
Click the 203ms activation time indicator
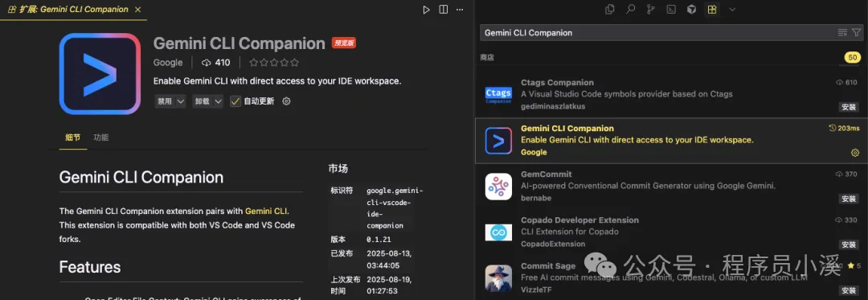[x=844, y=129]
